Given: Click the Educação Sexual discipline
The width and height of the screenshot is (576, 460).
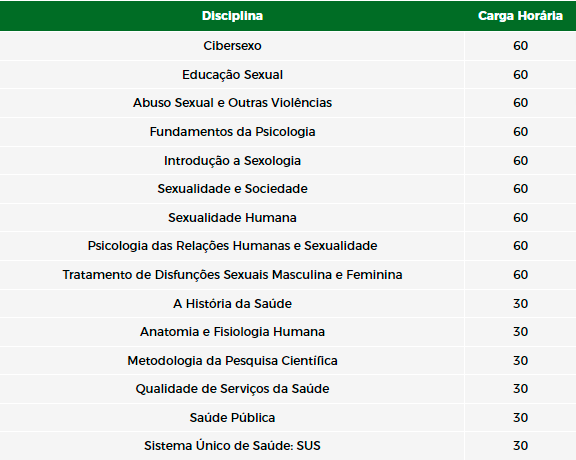Looking at the screenshot, I should [232, 75].
